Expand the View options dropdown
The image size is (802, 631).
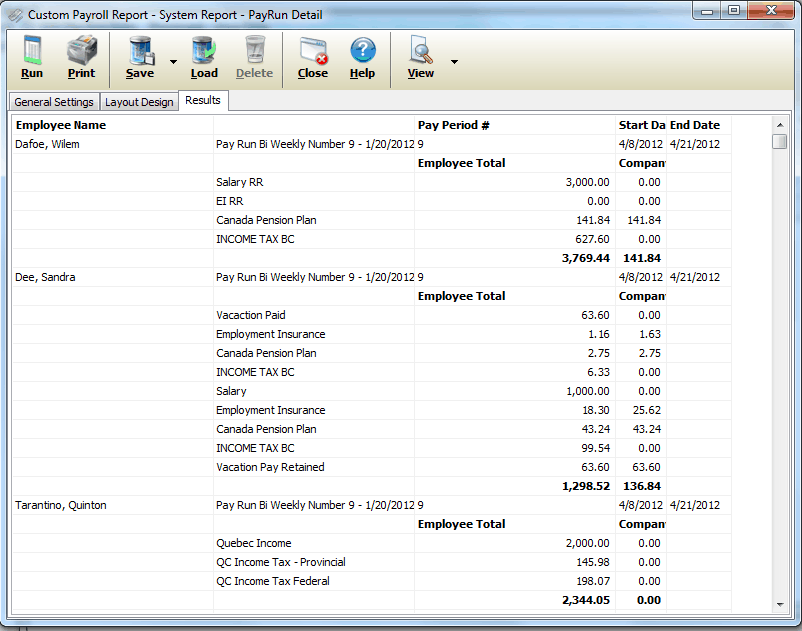click(x=452, y=62)
